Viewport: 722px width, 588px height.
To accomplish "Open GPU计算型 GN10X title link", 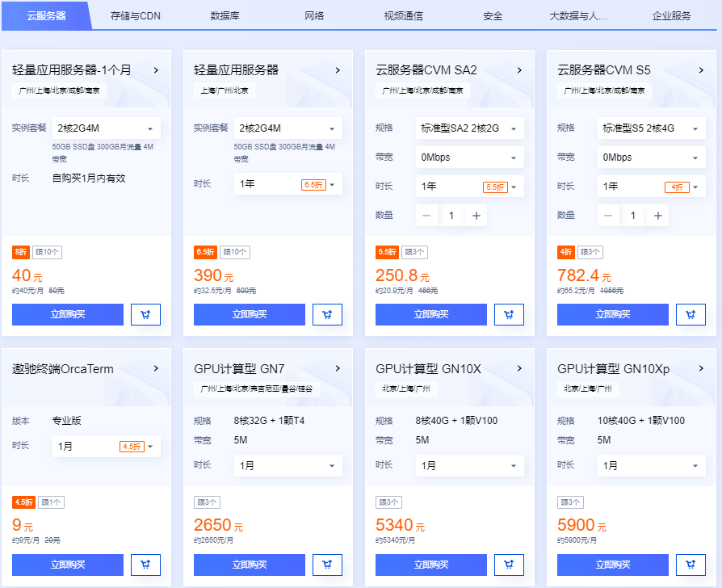I will [x=428, y=369].
